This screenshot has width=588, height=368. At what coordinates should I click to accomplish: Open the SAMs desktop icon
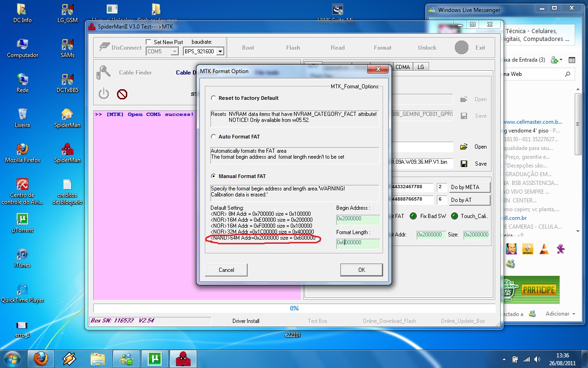point(68,49)
